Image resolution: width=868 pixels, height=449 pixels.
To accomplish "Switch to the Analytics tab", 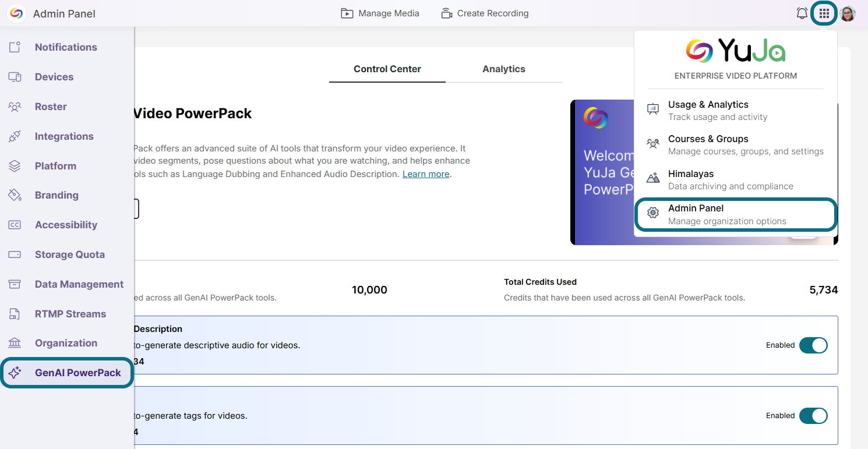I will click(504, 69).
